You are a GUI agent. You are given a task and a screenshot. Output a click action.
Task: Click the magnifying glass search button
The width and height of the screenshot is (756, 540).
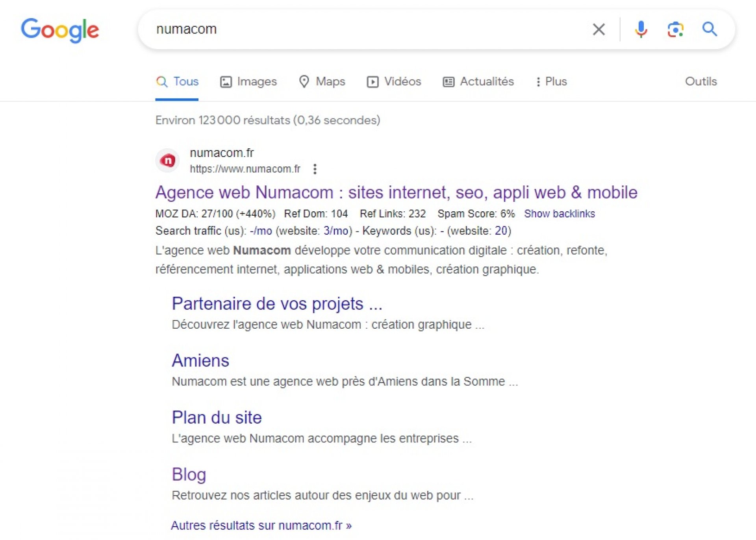pos(710,29)
